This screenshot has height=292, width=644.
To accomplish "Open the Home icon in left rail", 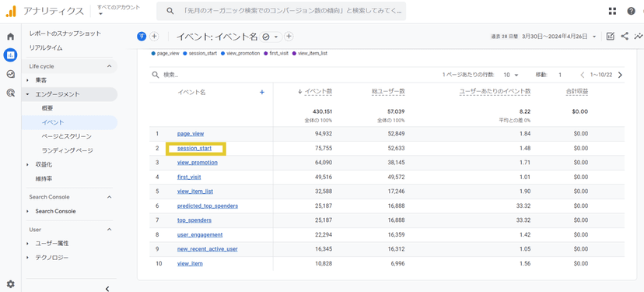I will pyautogui.click(x=11, y=37).
